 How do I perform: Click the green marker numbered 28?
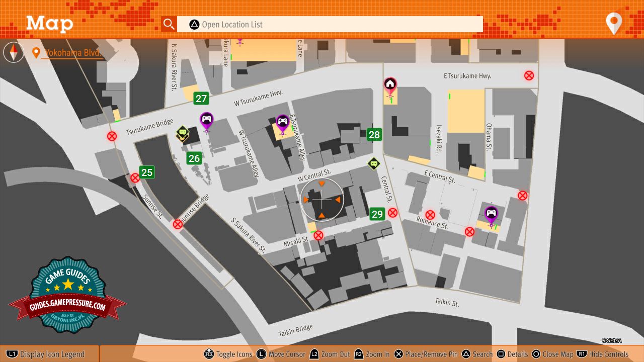coord(374,135)
